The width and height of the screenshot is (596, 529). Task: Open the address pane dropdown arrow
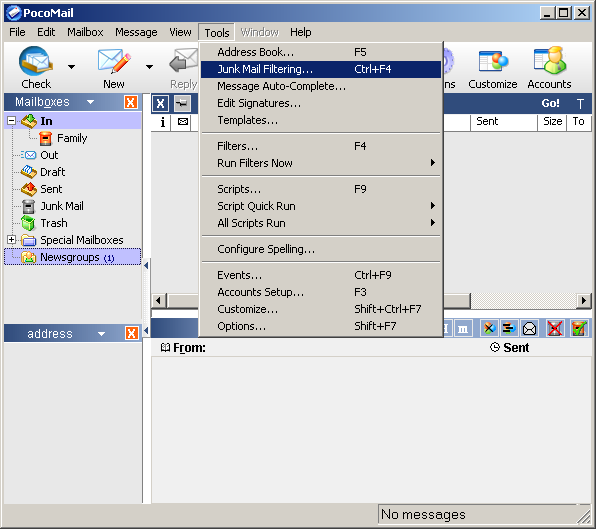(101, 334)
